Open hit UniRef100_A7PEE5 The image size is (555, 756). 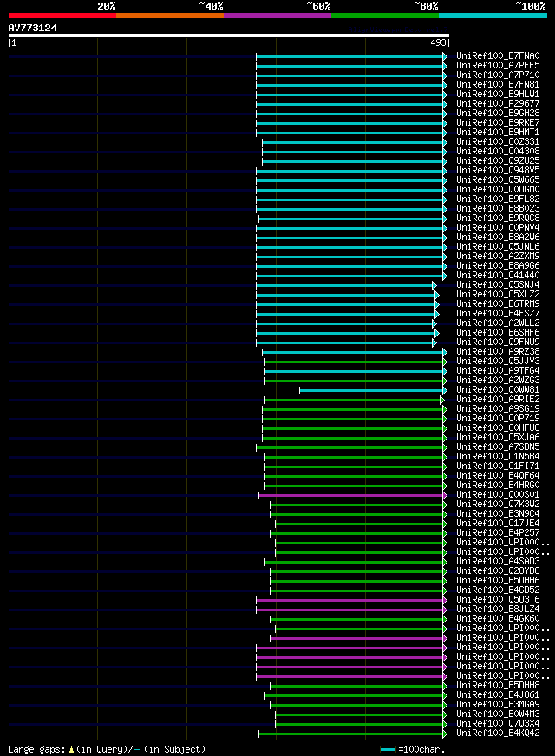(498, 66)
